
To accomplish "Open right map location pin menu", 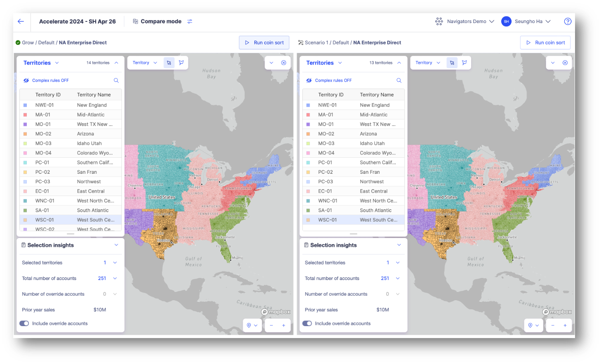I will point(533,325).
